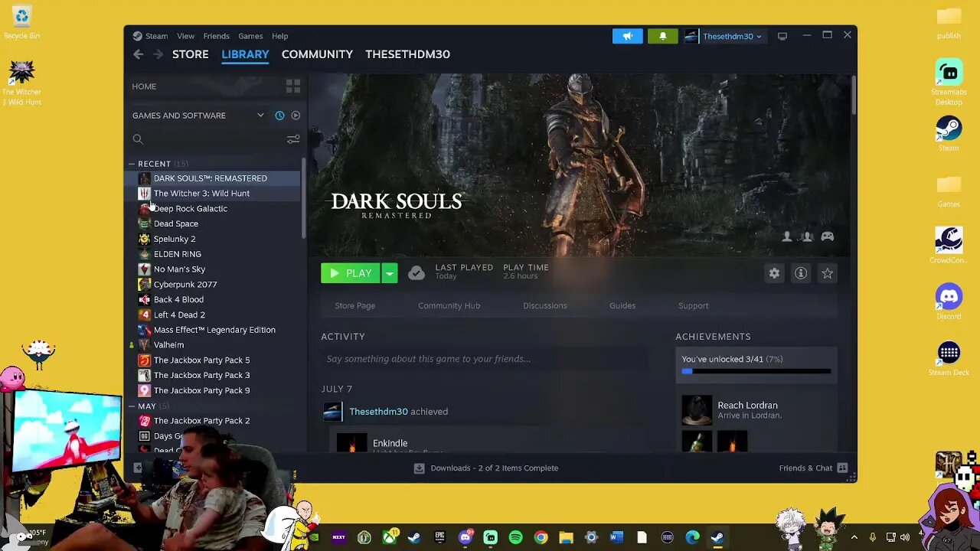Toggle sort by recent clock icon
Screen dimensions: 980x551
pyautogui.click(x=279, y=116)
